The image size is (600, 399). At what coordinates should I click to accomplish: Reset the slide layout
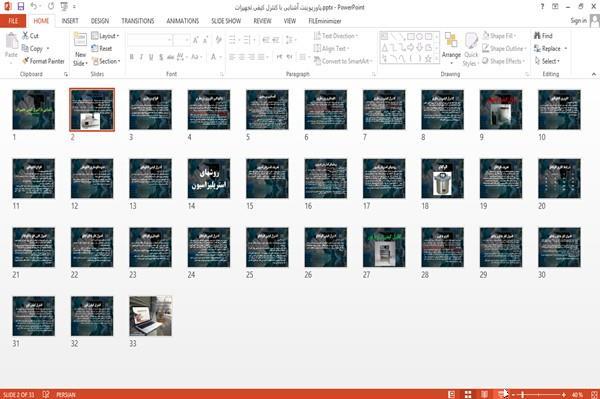[x=102, y=49]
